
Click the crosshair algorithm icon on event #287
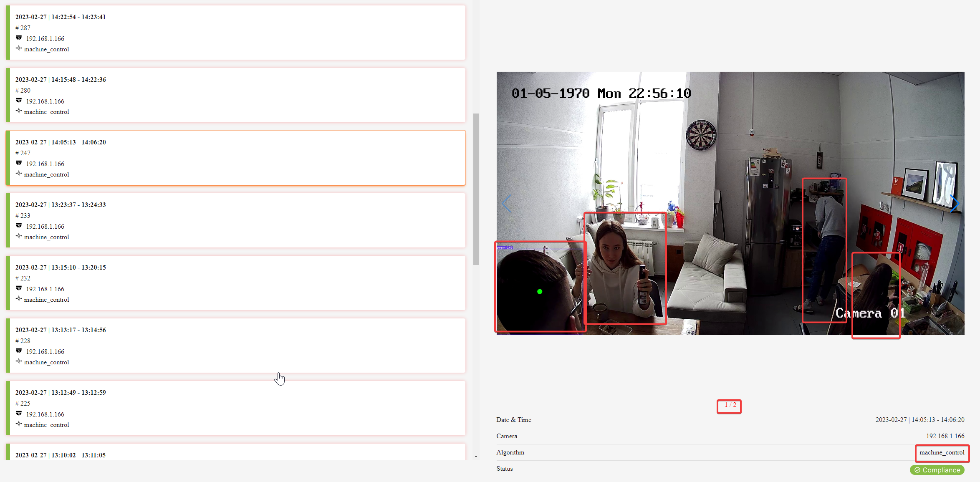19,48
